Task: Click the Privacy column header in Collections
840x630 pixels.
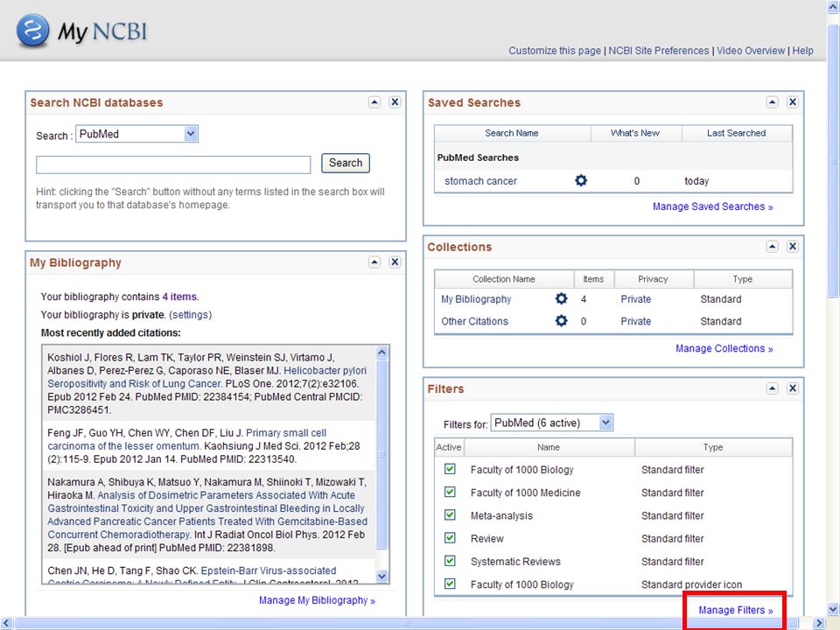Action: (653, 279)
